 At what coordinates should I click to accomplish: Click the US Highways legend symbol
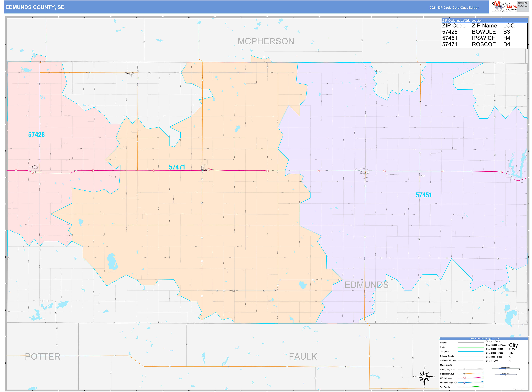pos(464,378)
